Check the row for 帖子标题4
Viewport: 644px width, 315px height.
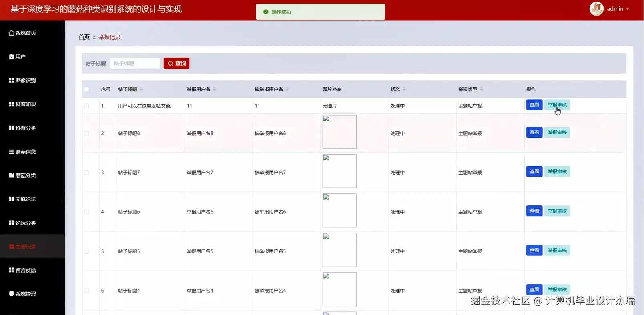(x=86, y=291)
